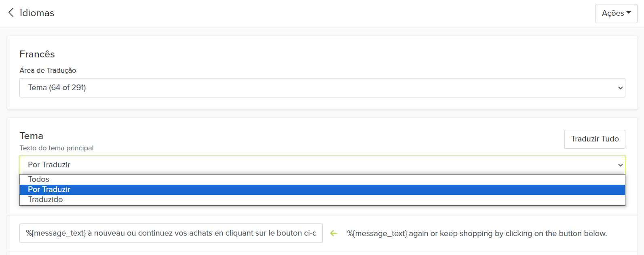Screen dimensions: 644x255
Task: Select the Todos filter option
Action: click(39, 179)
